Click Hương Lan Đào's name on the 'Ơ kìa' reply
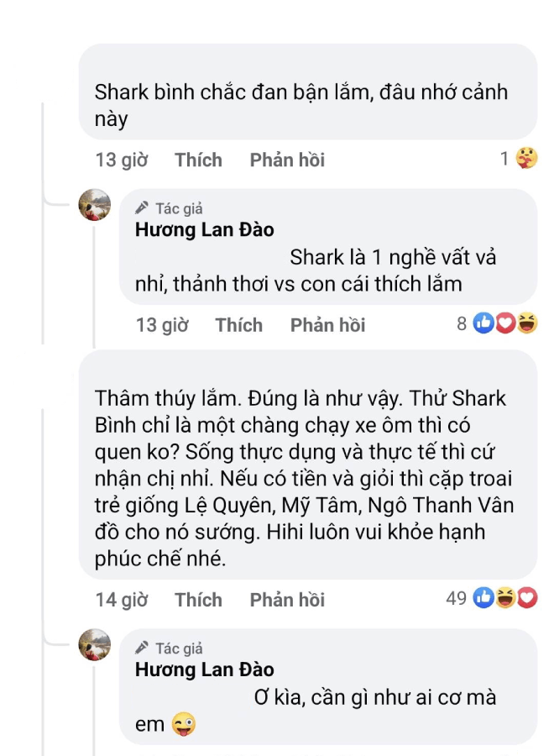 click(x=204, y=669)
